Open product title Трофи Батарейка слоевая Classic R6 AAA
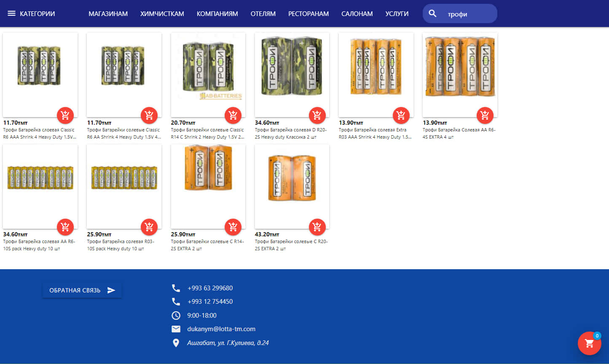The height and width of the screenshot is (364, 609). coord(40,133)
